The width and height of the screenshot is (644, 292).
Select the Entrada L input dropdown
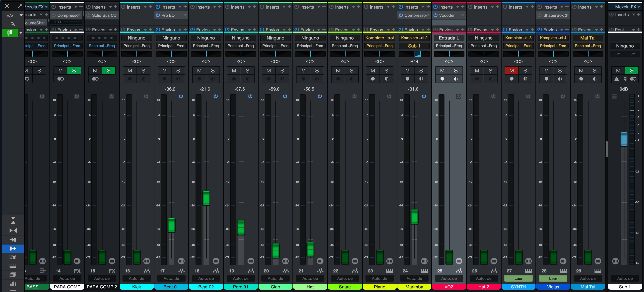tap(449, 38)
